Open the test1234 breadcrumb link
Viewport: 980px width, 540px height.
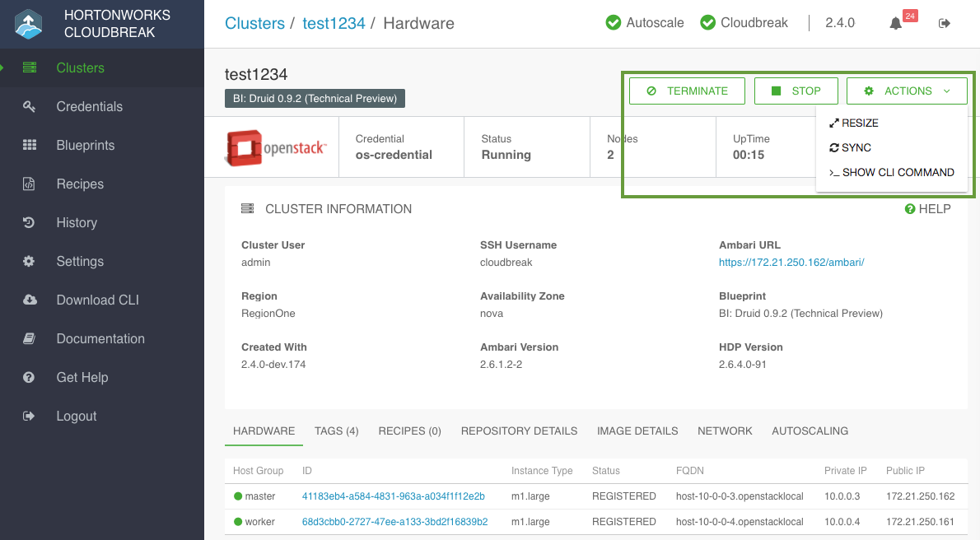click(334, 23)
